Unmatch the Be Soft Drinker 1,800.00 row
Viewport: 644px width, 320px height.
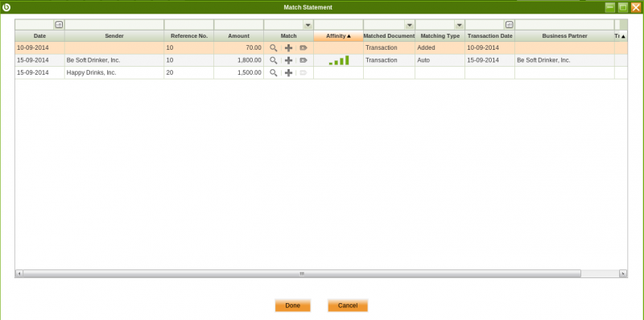[303, 60]
